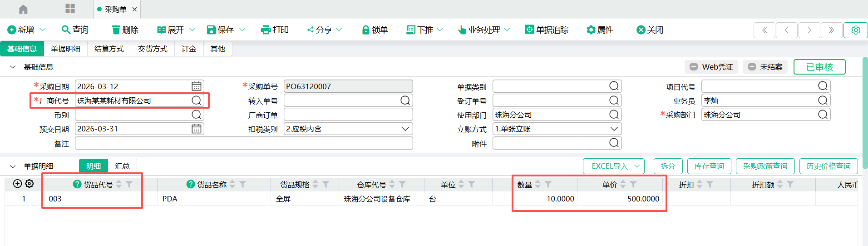Viewport: 868px width, 246px height.
Task: Click the 历史价格查询 button
Action: pyautogui.click(x=828, y=166)
